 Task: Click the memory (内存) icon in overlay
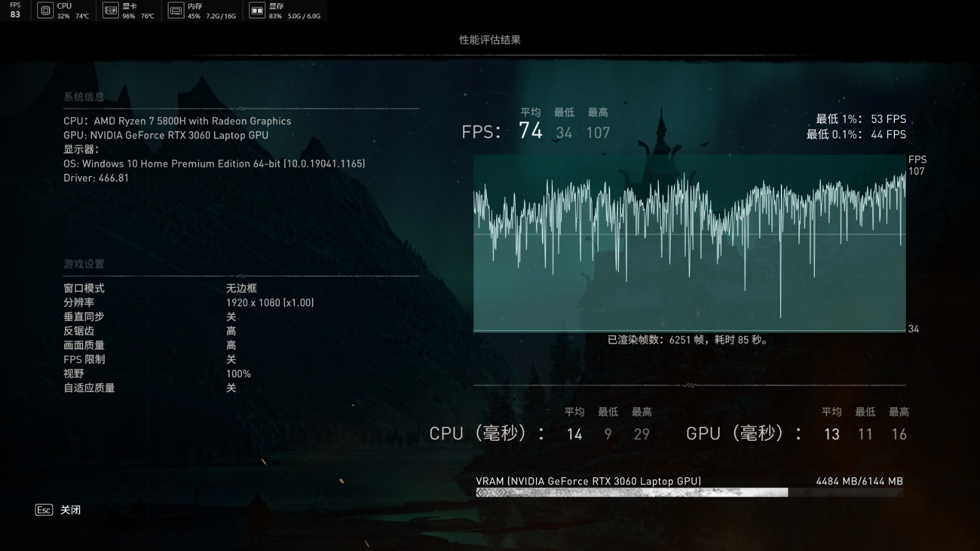[176, 10]
